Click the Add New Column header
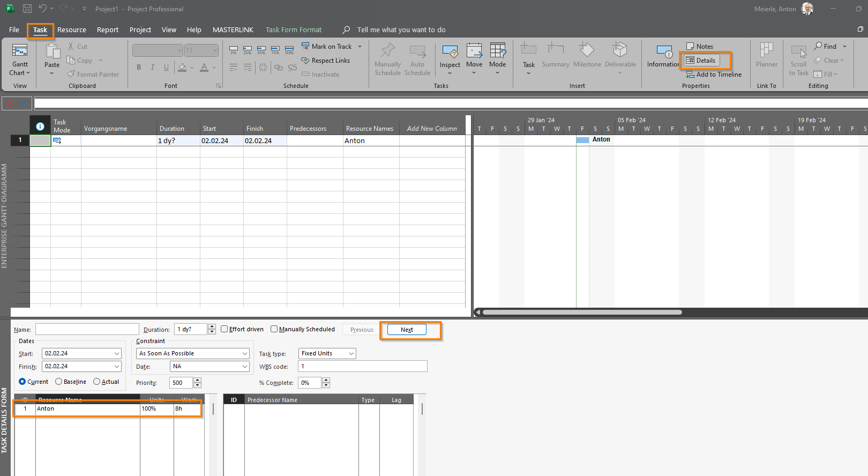The width and height of the screenshot is (868, 476). 432,129
